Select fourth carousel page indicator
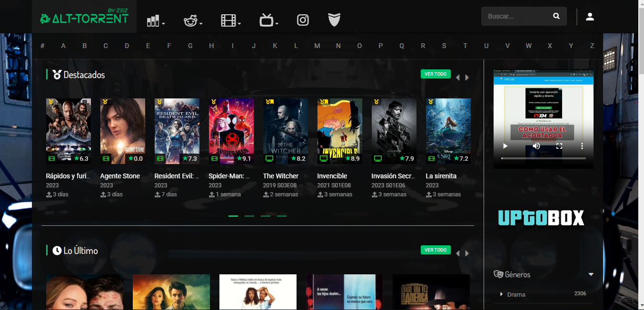This screenshot has width=644, height=310. click(x=282, y=216)
